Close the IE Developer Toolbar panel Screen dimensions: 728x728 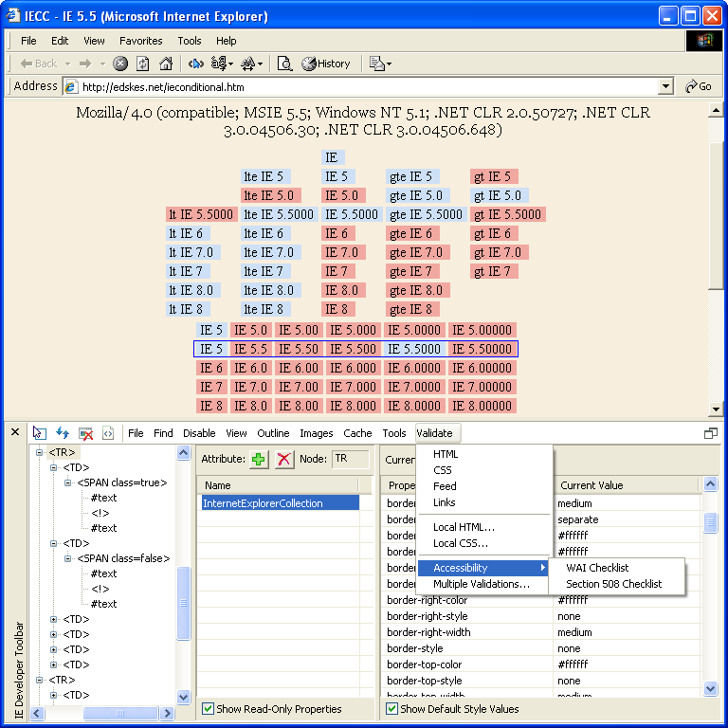(x=14, y=432)
